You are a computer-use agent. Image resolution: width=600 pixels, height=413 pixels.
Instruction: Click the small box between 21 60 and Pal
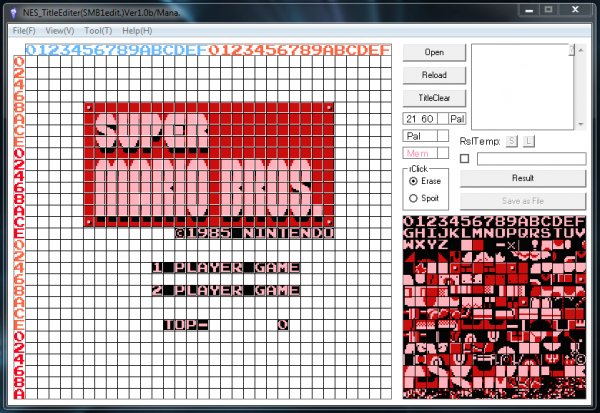(443, 119)
